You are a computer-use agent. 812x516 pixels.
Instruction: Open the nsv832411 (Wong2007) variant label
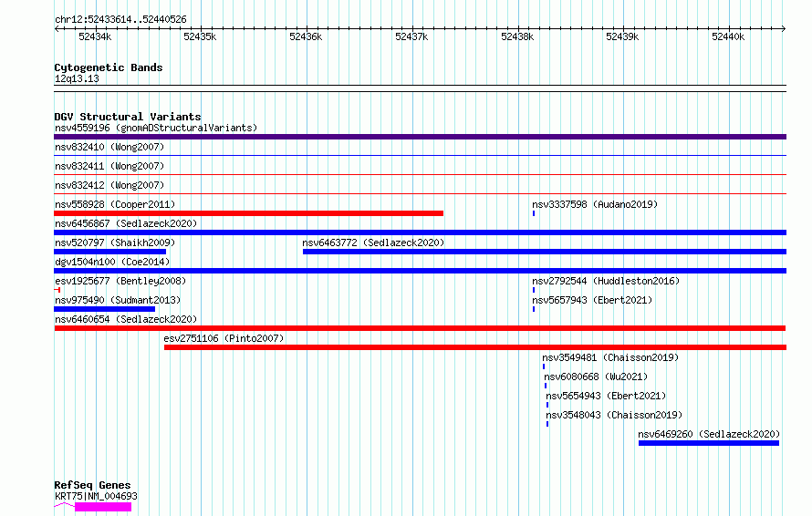click(x=109, y=166)
